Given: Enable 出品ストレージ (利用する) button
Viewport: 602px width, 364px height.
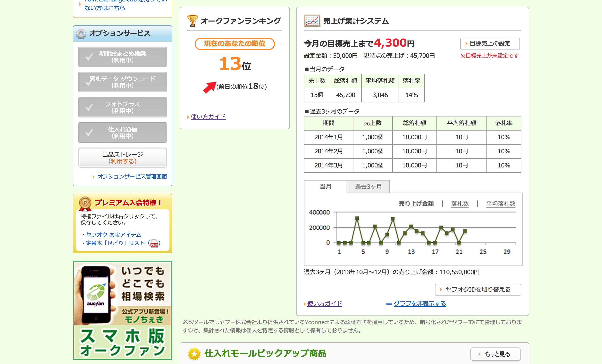Looking at the screenshot, I should (122, 158).
